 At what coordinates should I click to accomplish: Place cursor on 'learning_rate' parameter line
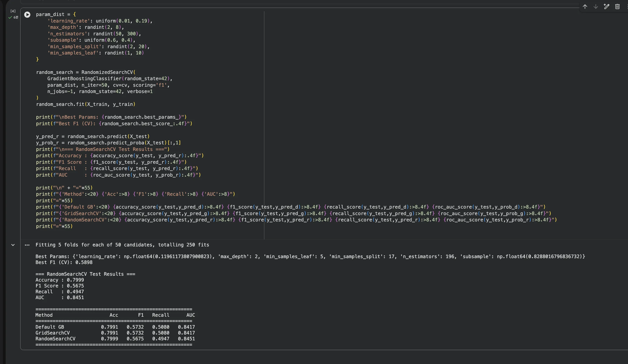100,21
